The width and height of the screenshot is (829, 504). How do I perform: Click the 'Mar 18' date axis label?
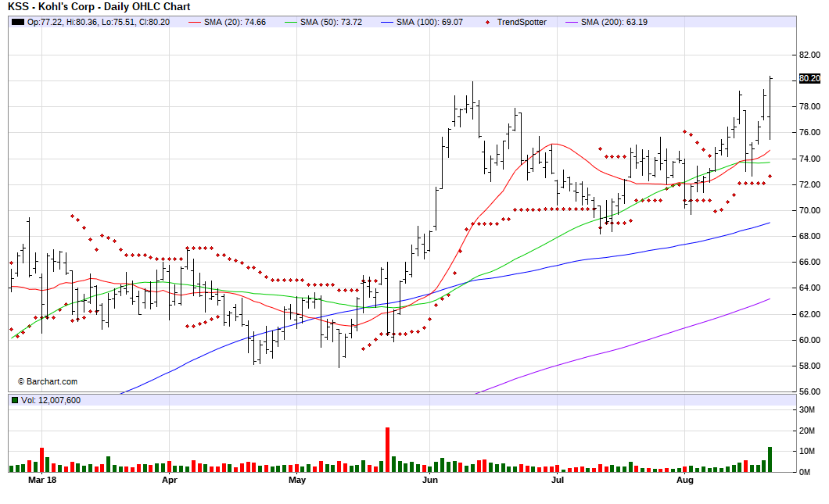coord(42,480)
